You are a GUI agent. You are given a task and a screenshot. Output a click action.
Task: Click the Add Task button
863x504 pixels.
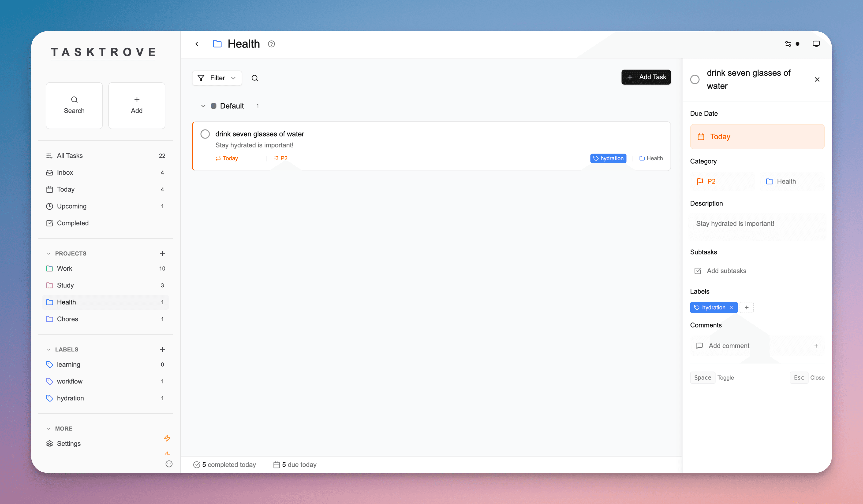646,77
